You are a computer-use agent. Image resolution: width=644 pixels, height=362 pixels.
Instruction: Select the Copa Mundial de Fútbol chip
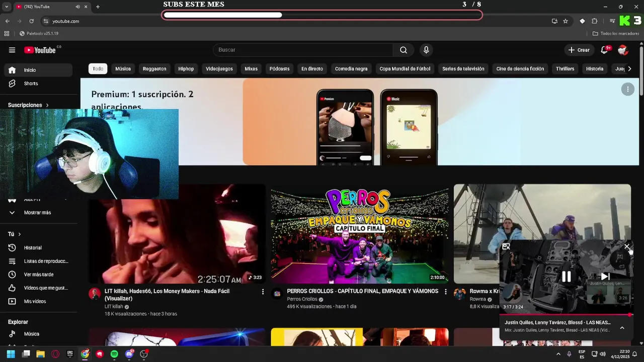(405, 69)
